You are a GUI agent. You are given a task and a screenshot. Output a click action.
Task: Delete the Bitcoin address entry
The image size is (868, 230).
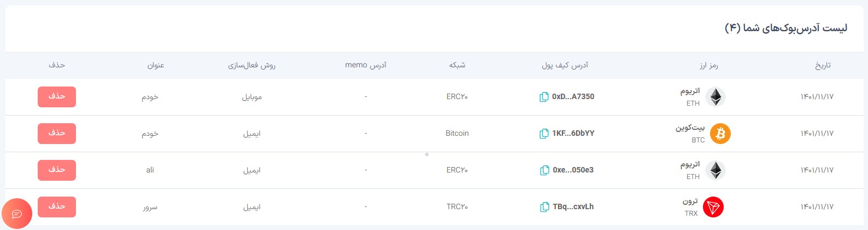click(57, 134)
